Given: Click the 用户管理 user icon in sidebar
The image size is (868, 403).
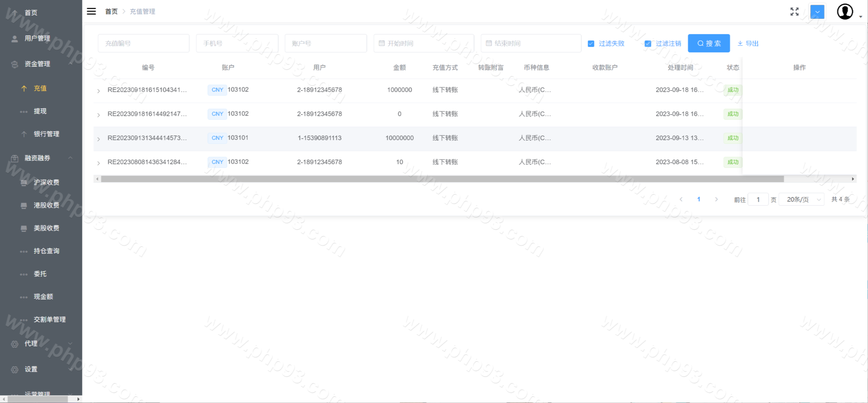Looking at the screenshot, I should pyautogui.click(x=15, y=39).
